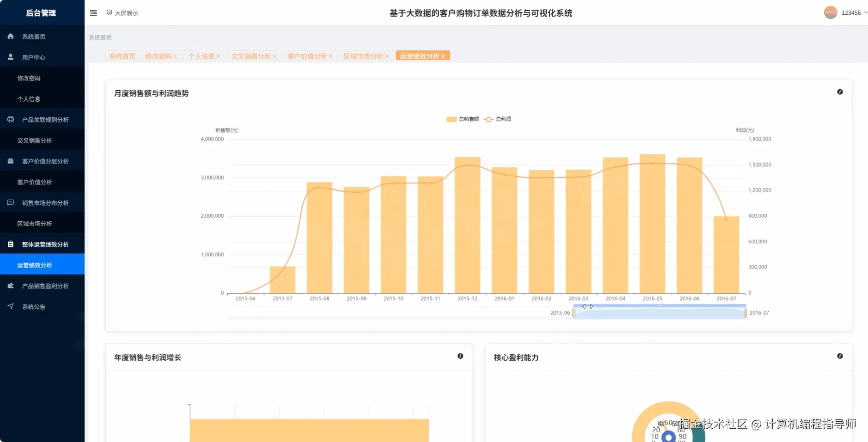The width and height of the screenshot is (868, 442).
Task: Click the paper-plane icon beside 系统公告
Action: (x=11, y=306)
